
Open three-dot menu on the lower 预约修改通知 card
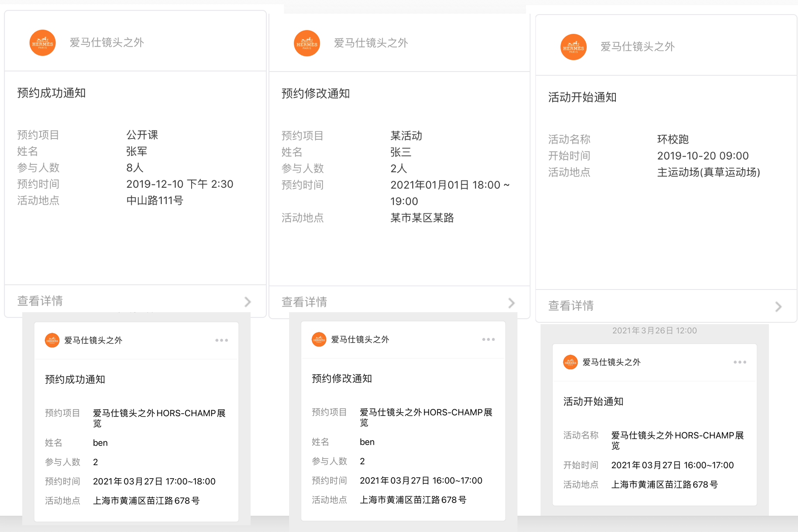[x=488, y=340]
